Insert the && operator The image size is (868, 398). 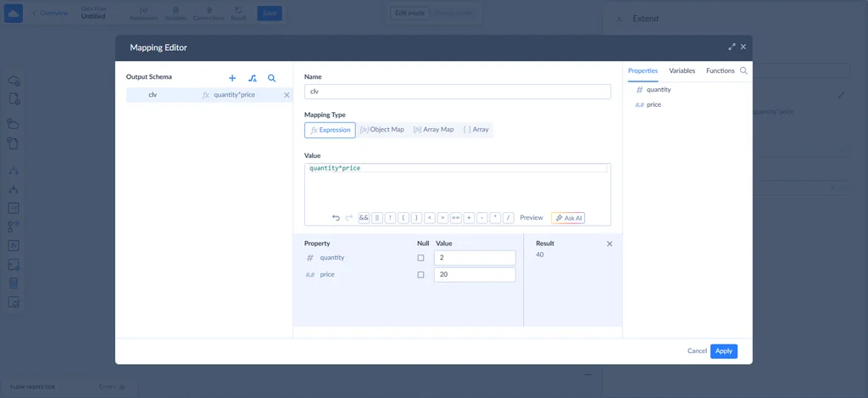(364, 218)
